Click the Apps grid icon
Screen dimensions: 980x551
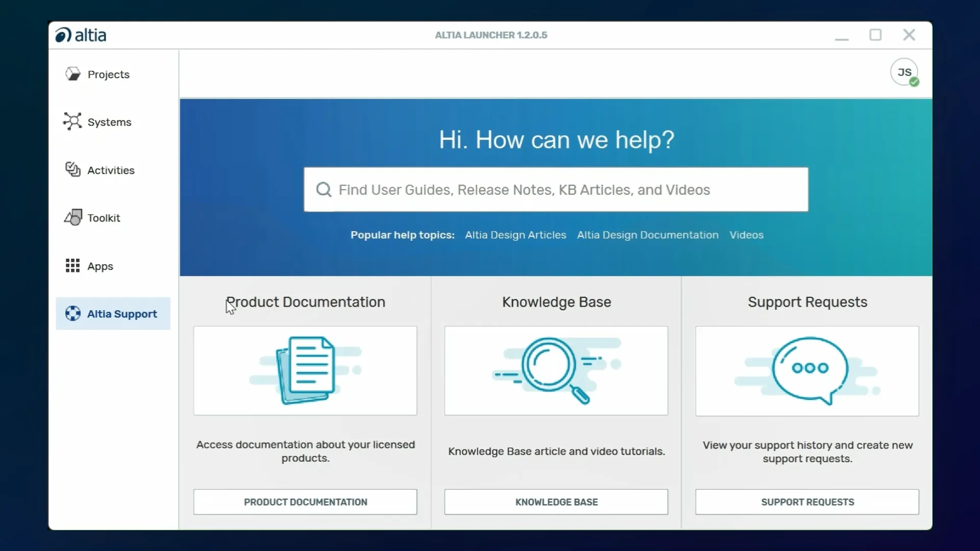click(72, 265)
